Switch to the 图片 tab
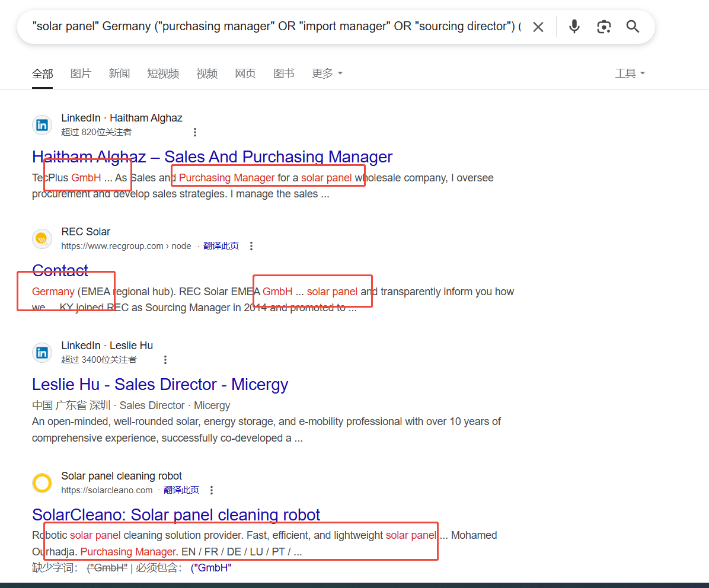Screen dimensions: 709x588 [81, 73]
